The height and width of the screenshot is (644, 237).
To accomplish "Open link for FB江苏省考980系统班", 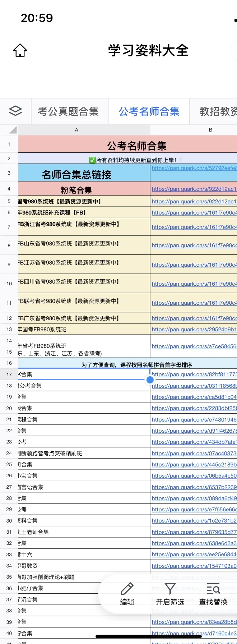I will (x=194, y=265).
